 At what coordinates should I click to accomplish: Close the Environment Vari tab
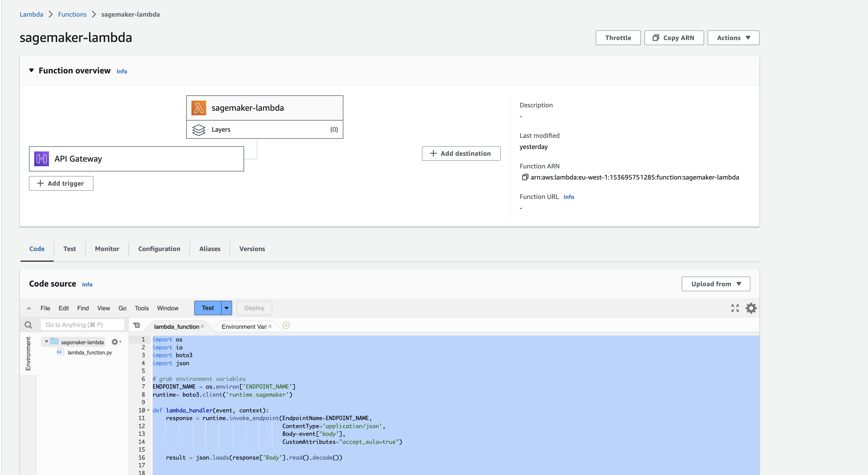pyautogui.click(x=270, y=326)
